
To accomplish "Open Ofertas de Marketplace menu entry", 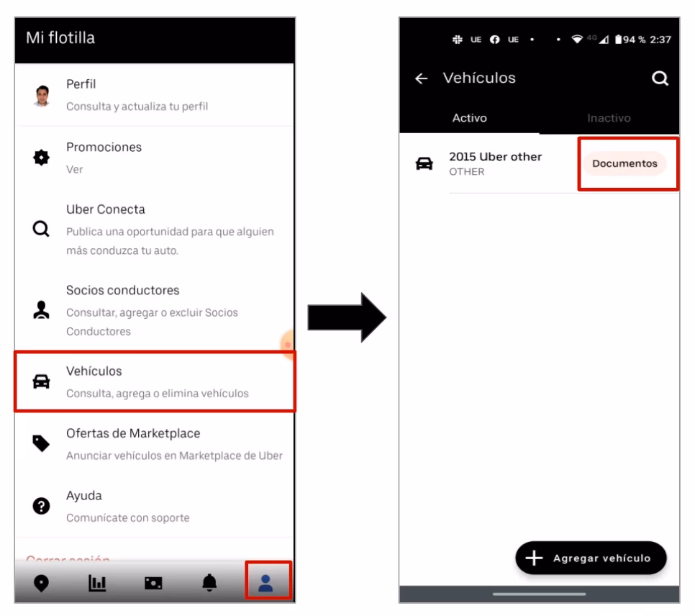I will 154,444.
